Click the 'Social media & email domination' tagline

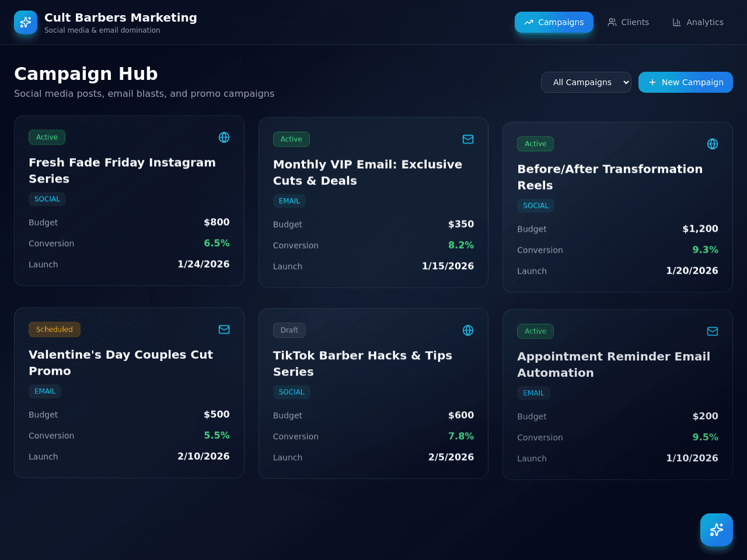tap(102, 30)
